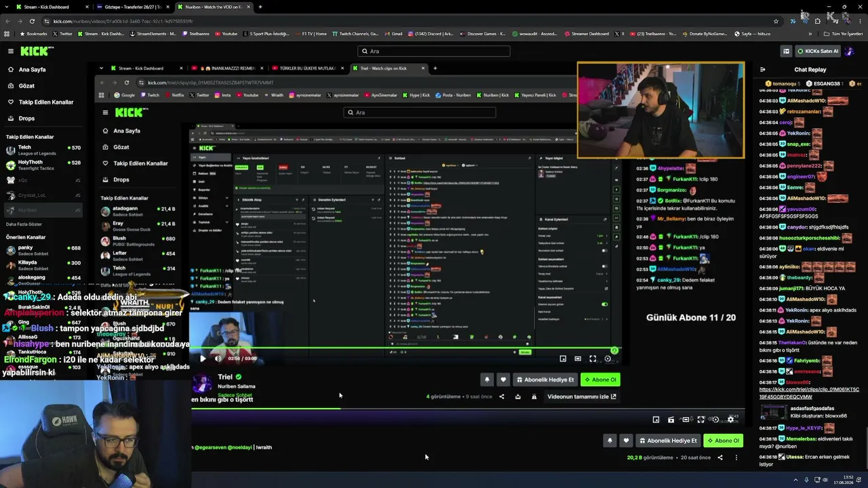Open the offline xQc channel
The height and width of the screenshot is (488, 868).
tap(42, 180)
